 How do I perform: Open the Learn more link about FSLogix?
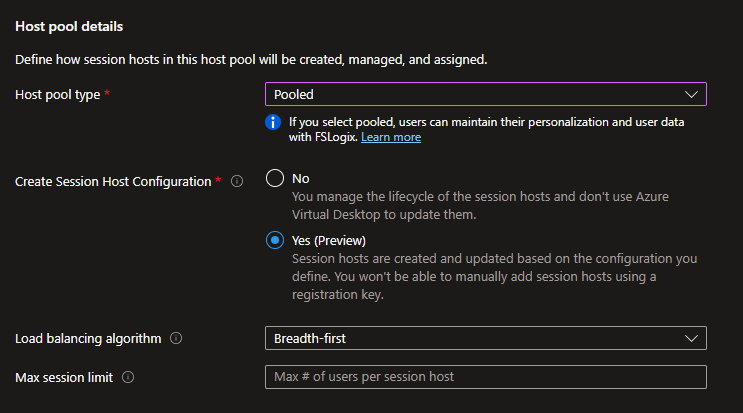coord(390,137)
